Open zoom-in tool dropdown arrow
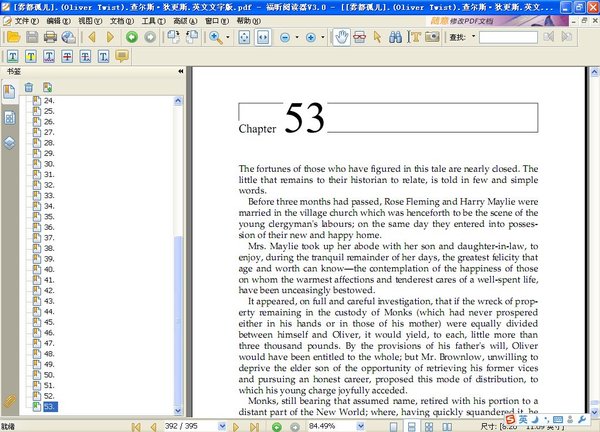This screenshot has width=600, height=432. pyautogui.click(x=228, y=37)
